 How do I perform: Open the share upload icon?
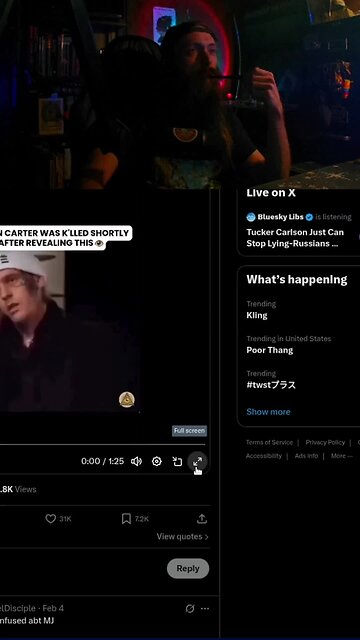[x=202, y=518]
